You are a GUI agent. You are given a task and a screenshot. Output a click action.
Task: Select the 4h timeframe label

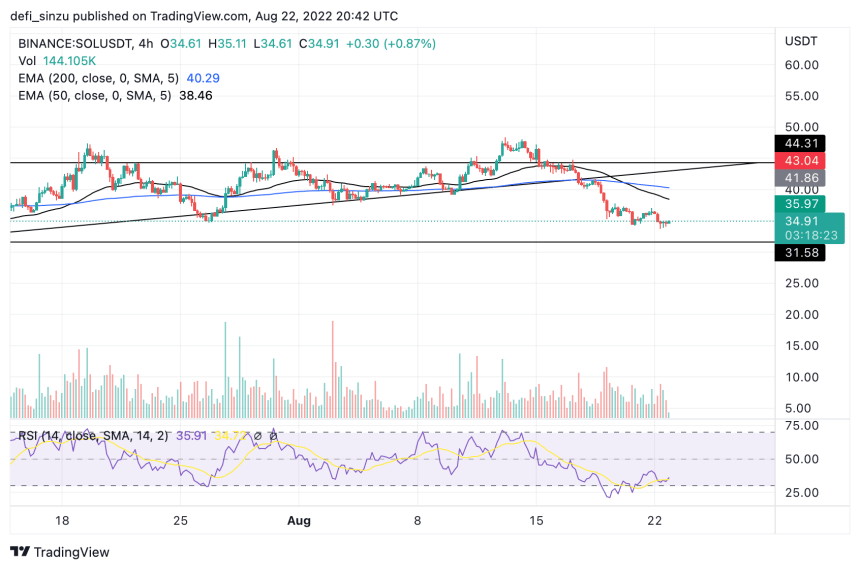point(146,43)
